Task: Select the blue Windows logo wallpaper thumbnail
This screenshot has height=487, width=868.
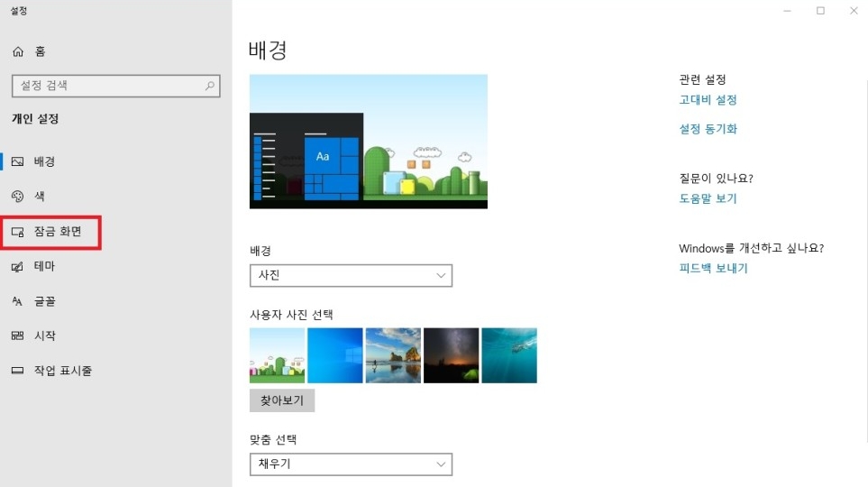Action: click(335, 355)
